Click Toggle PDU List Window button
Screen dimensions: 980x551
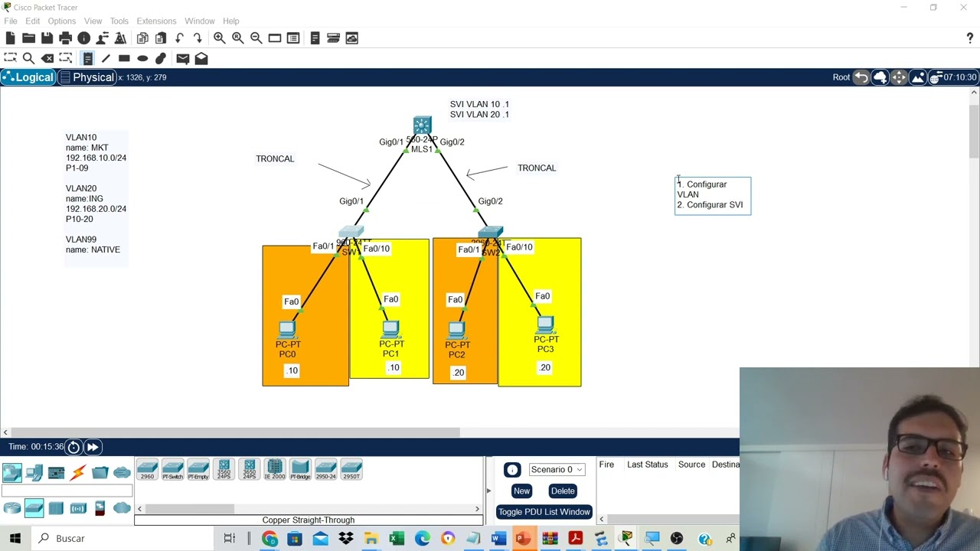(544, 512)
